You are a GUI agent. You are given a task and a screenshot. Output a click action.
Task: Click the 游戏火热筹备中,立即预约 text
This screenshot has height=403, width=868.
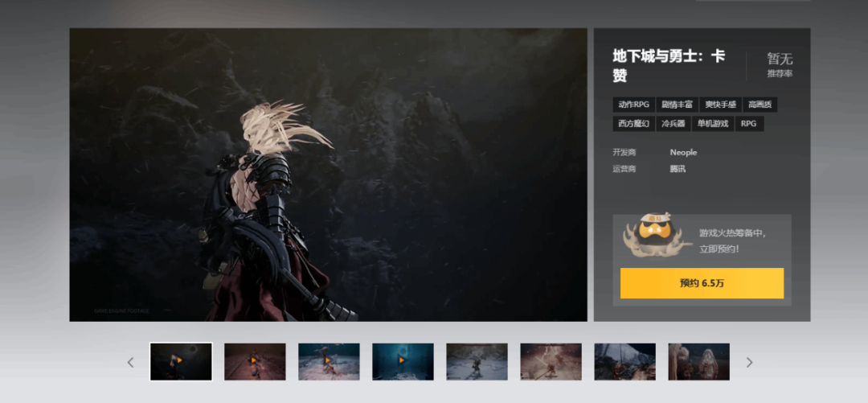click(x=732, y=241)
